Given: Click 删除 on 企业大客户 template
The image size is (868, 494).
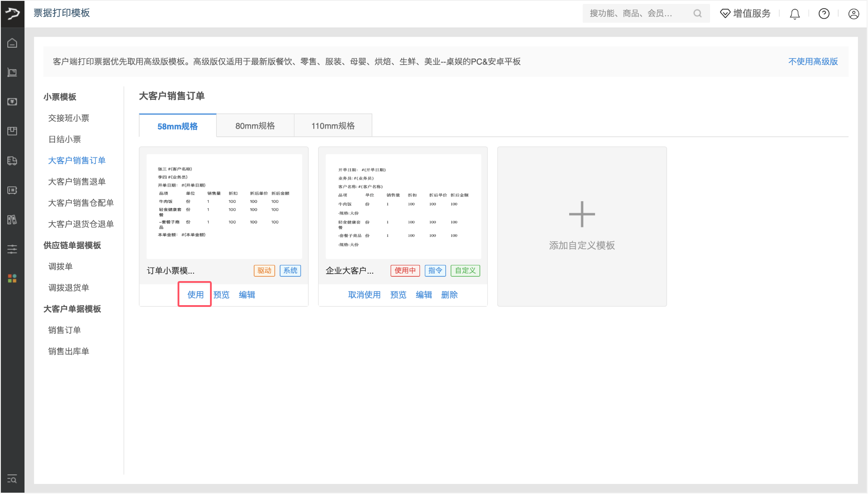Looking at the screenshot, I should coord(449,295).
